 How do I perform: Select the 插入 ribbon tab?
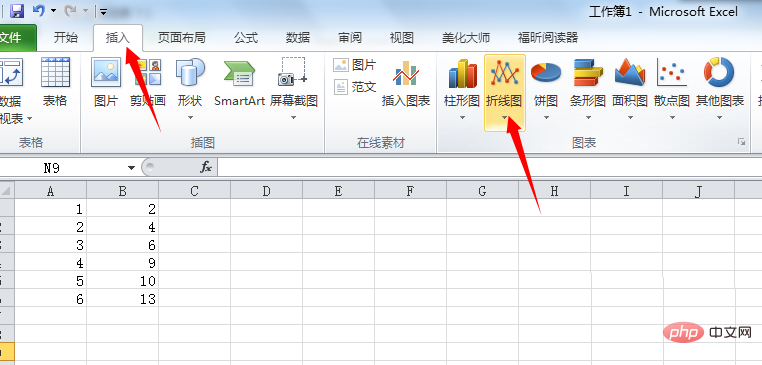tap(118, 38)
